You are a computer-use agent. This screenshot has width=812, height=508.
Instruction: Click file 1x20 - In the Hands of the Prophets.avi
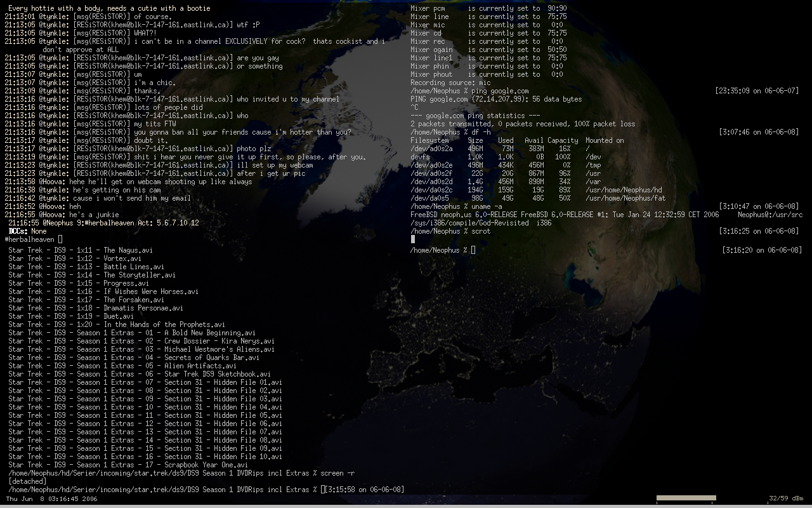[117, 324]
